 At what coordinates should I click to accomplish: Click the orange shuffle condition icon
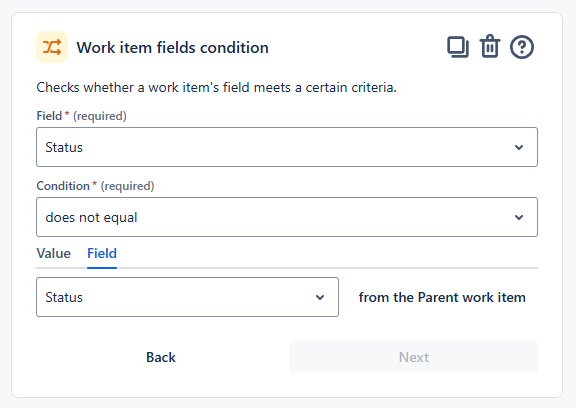pos(52,47)
